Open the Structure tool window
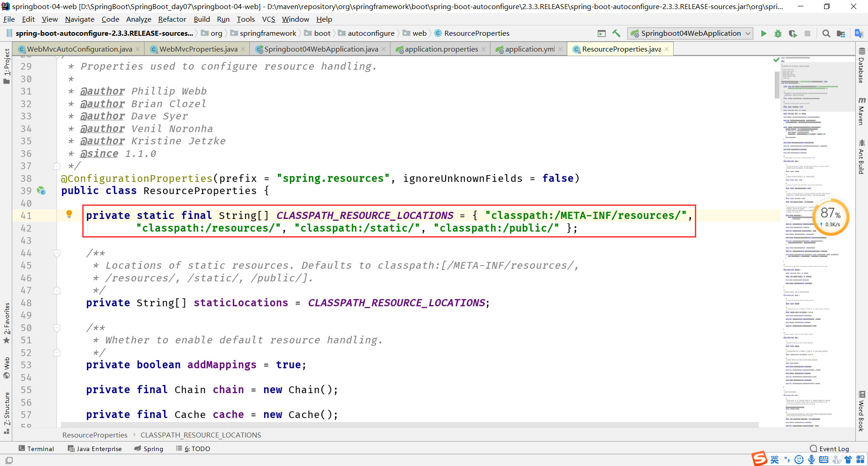 [x=6, y=413]
